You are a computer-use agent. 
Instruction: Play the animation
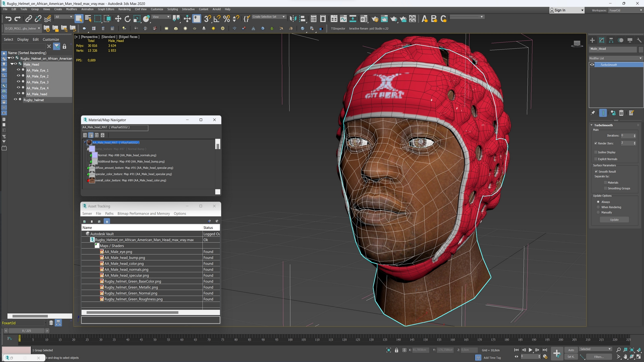[531, 350]
